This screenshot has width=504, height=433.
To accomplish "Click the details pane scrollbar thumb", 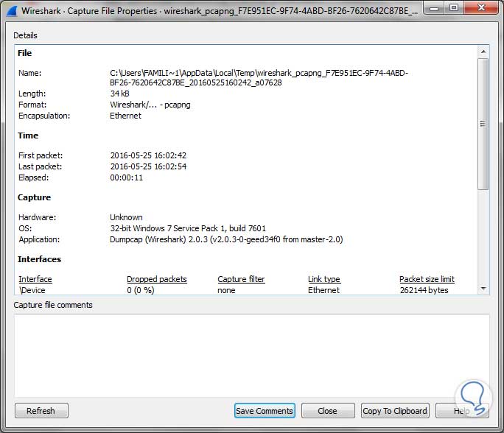I will point(483,124).
